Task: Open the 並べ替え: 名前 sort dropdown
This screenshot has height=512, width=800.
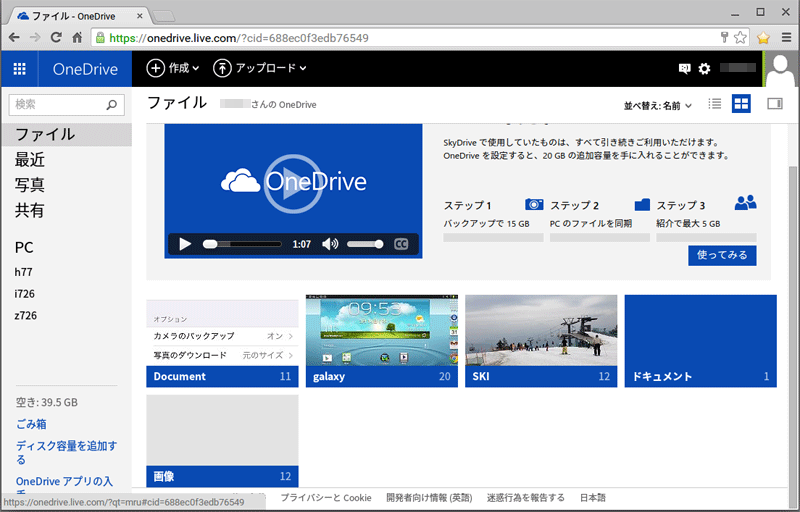Action: point(658,106)
